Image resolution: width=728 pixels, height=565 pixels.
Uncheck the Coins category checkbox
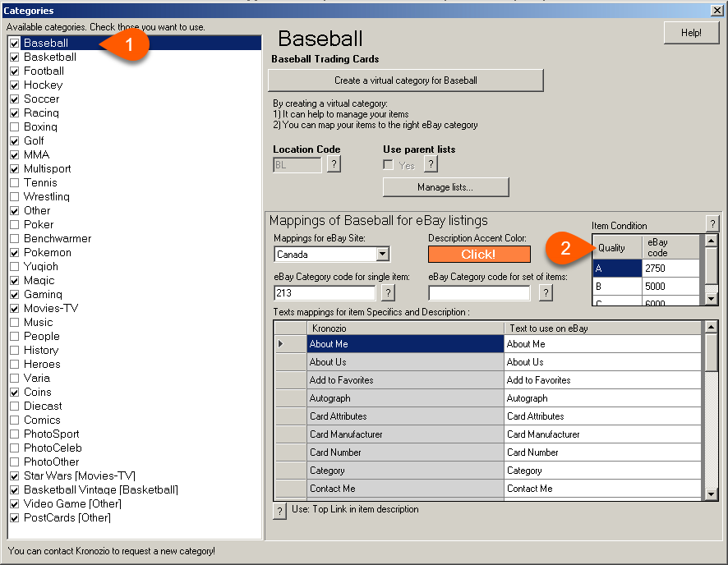coord(15,393)
